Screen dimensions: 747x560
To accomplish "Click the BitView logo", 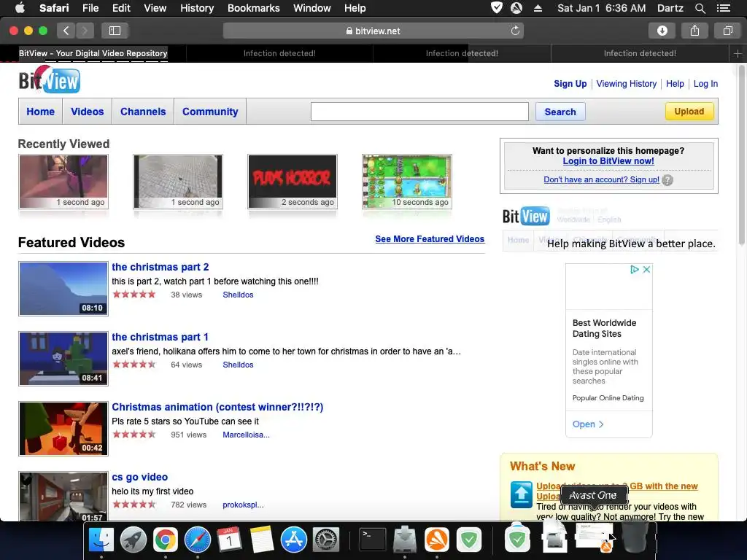I will pyautogui.click(x=50, y=79).
